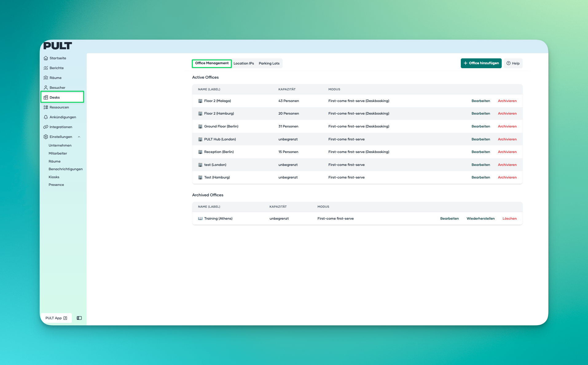Screen dimensions: 588x365
Task: Click the Ankündigungen bell icon
Action: tap(46, 117)
